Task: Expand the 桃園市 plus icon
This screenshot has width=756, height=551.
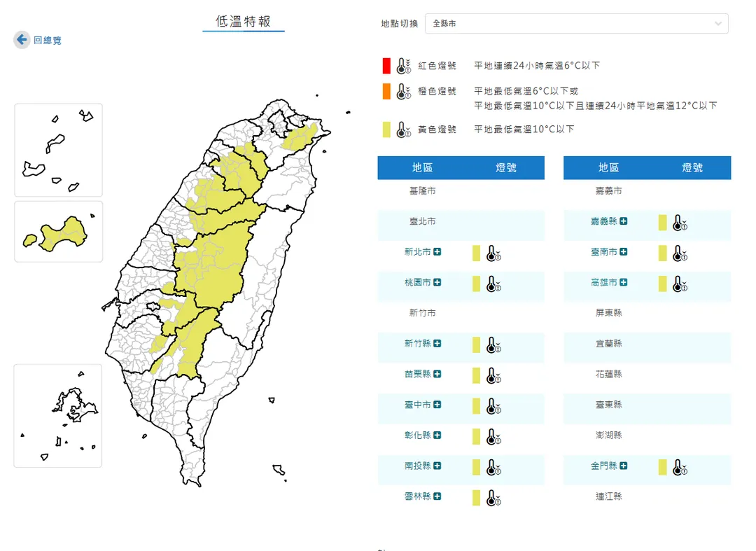Action: point(437,282)
